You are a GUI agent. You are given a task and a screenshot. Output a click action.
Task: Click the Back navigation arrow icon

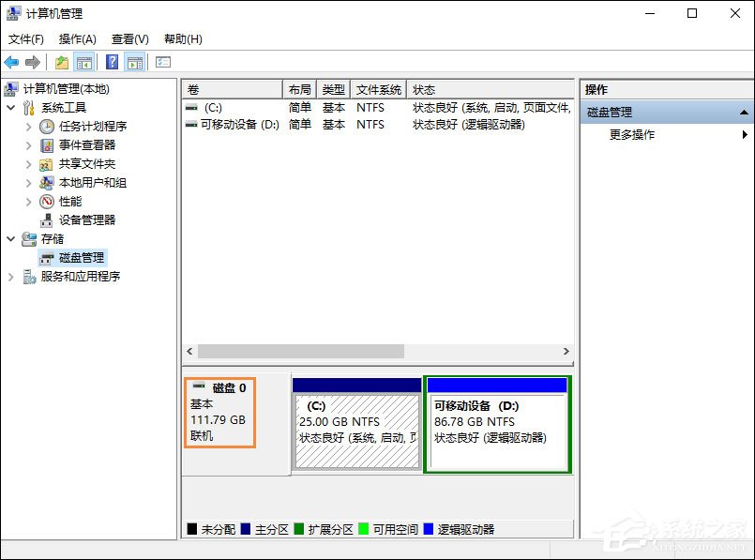click(x=12, y=62)
